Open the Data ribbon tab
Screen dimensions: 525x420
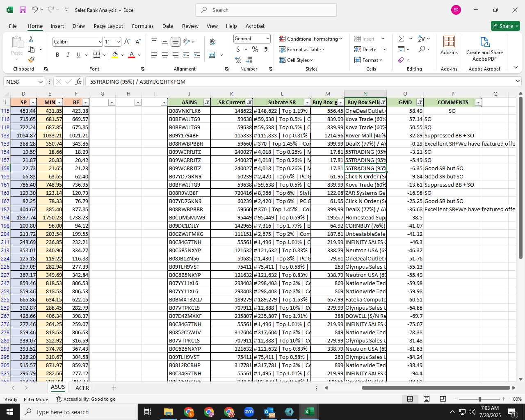(x=168, y=26)
